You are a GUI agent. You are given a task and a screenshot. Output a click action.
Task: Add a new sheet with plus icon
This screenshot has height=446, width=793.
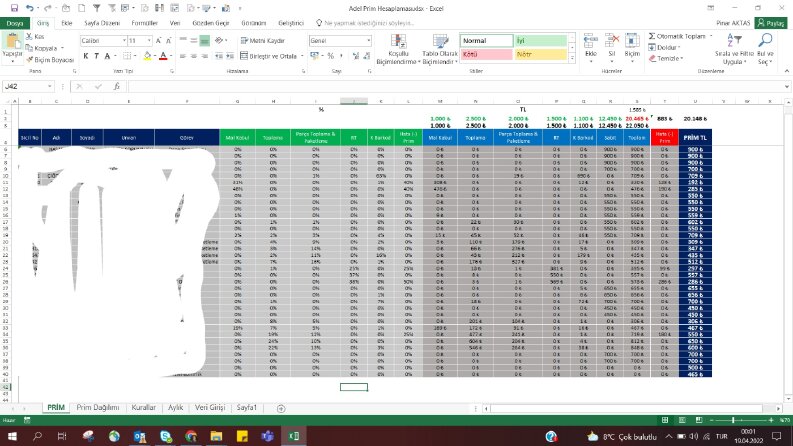point(281,408)
